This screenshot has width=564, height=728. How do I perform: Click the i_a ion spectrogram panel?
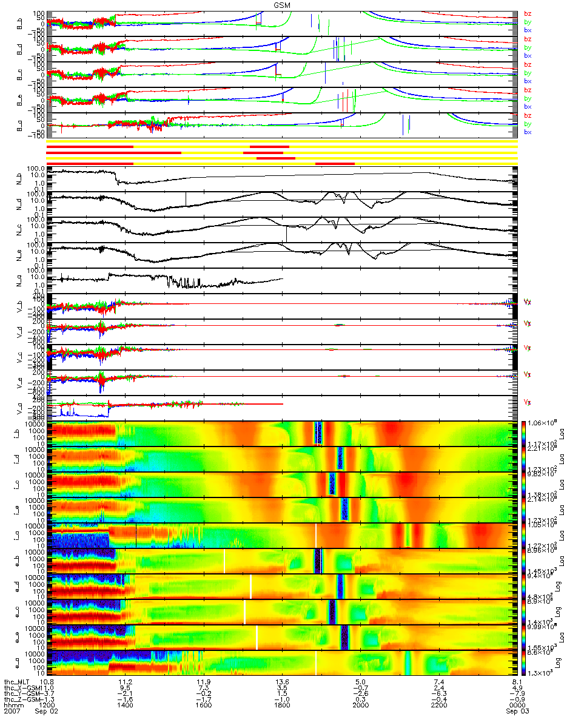[x=281, y=536]
